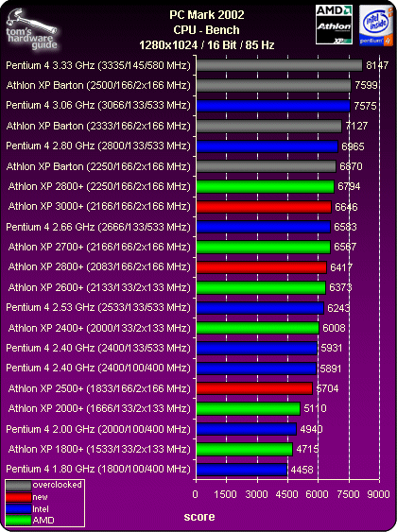Screen dimensions: 397x532
Task: Click the 'AMD' legend label
Action: (x=43, y=520)
